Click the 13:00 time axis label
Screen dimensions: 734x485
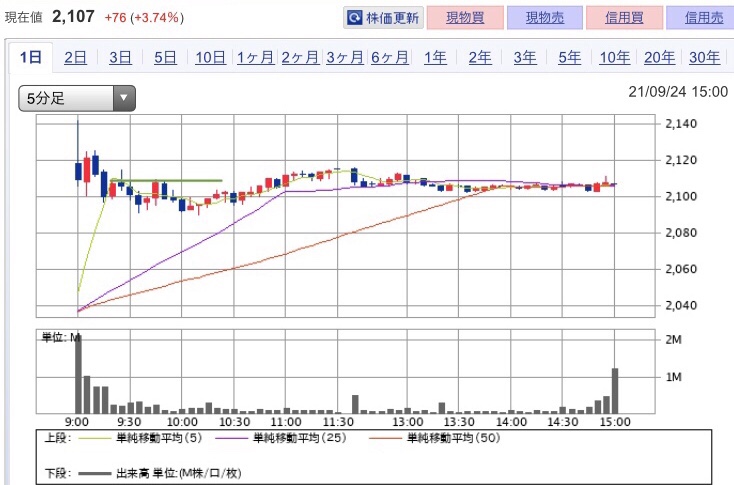408,422
